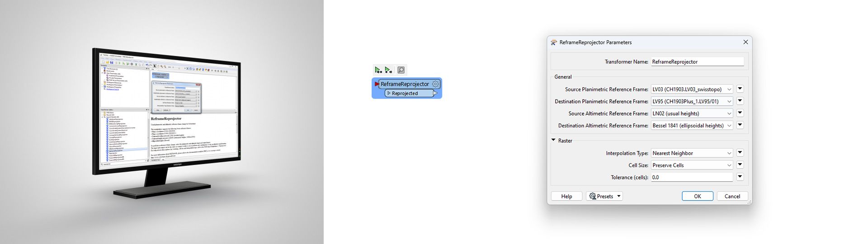
Task: Click the Transformer Name text field
Action: tap(697, 62)
